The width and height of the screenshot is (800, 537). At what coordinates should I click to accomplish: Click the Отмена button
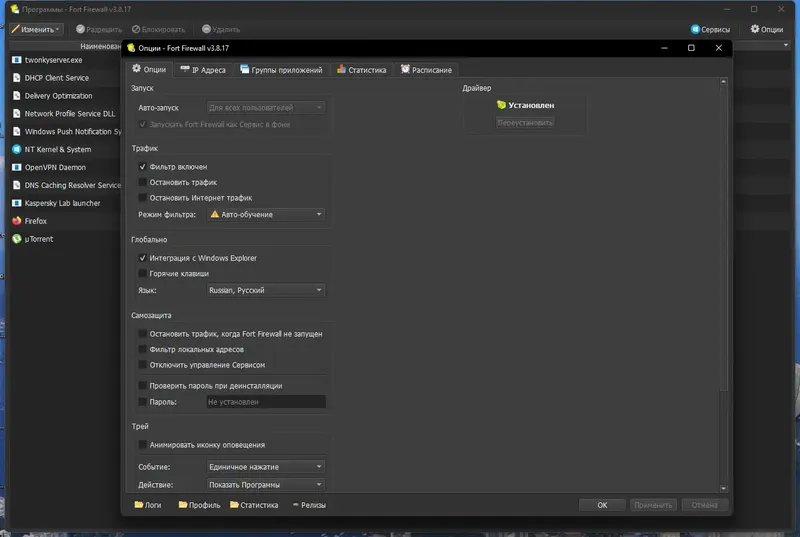[x=705, y=505]
